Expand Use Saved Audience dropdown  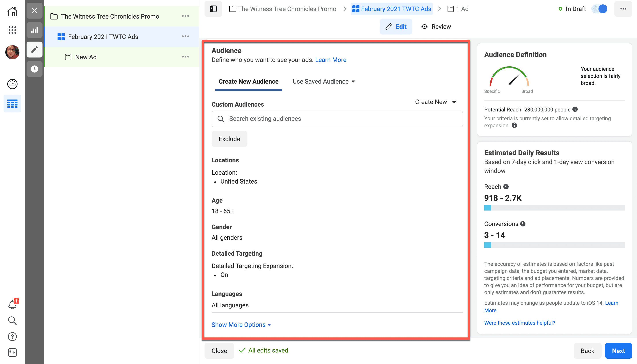pyautogui.click(x=324, y=81)
